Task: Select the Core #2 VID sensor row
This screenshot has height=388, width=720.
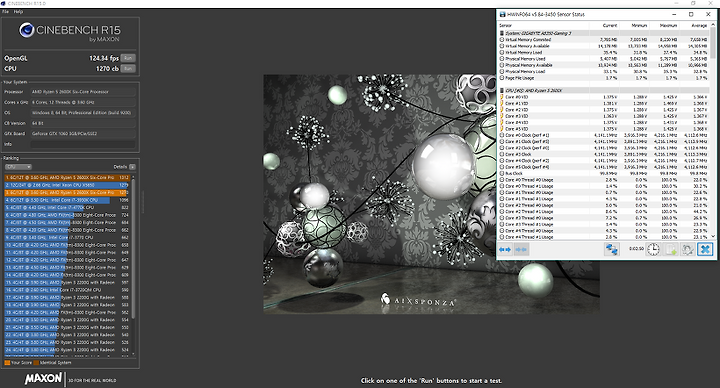Action: [x=604, y=110]
